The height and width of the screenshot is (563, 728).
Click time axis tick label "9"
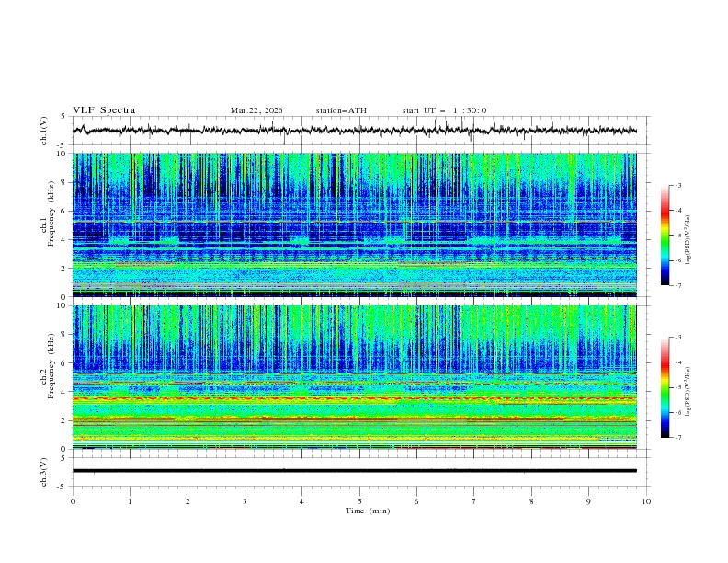588,501
